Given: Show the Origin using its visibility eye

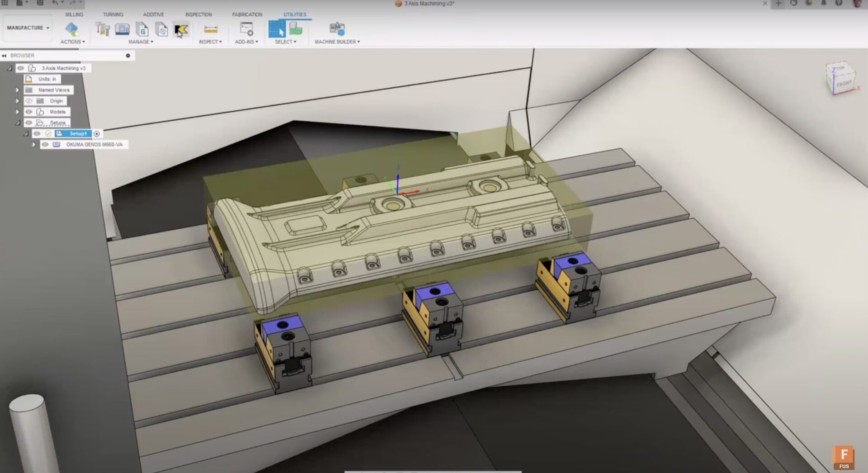Looking at the screenshot, I should point(29,101).
